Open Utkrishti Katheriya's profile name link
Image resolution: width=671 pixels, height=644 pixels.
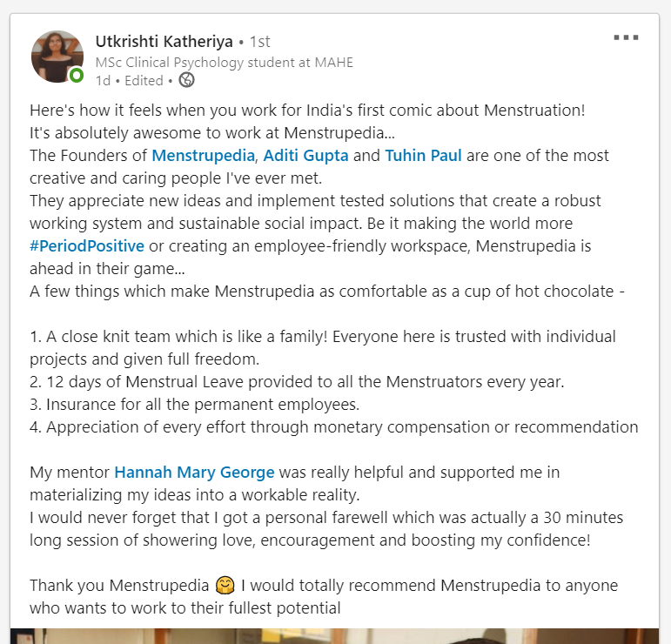click(x=164, y=42)
